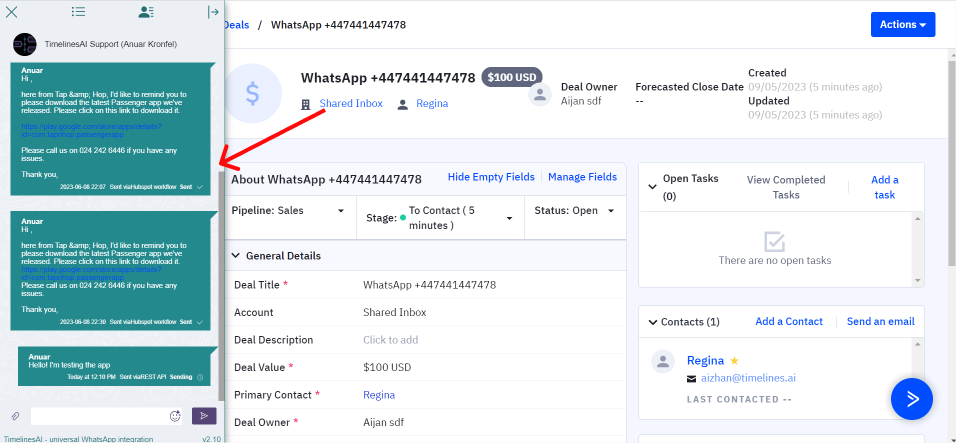Click Manage Fields link
This screenshot has width=956, height=443.
click(x=582, y=177)
